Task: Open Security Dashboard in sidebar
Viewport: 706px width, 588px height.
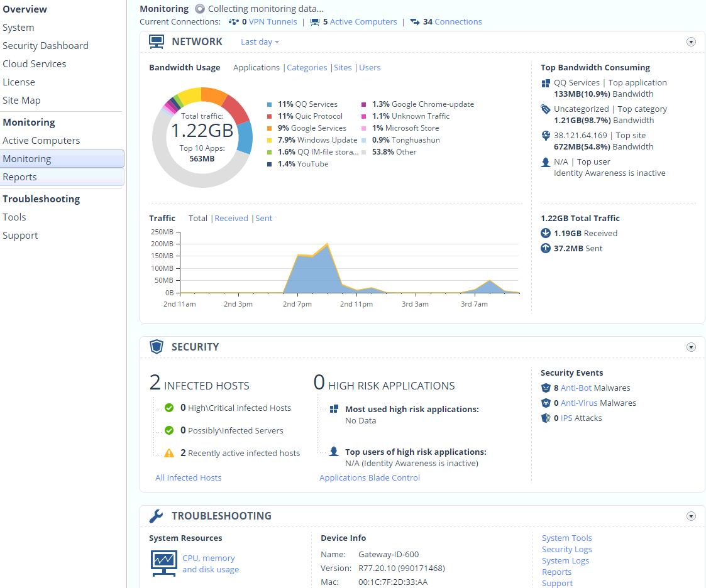Action: click(x=45, y=46)
